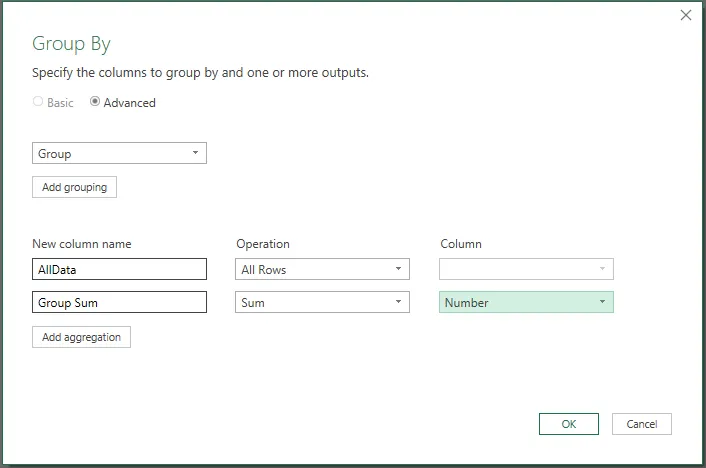This screenshot has width=706, height=468.
Task: Click the 'New column name' label
Action: click(x=82, y=244)
